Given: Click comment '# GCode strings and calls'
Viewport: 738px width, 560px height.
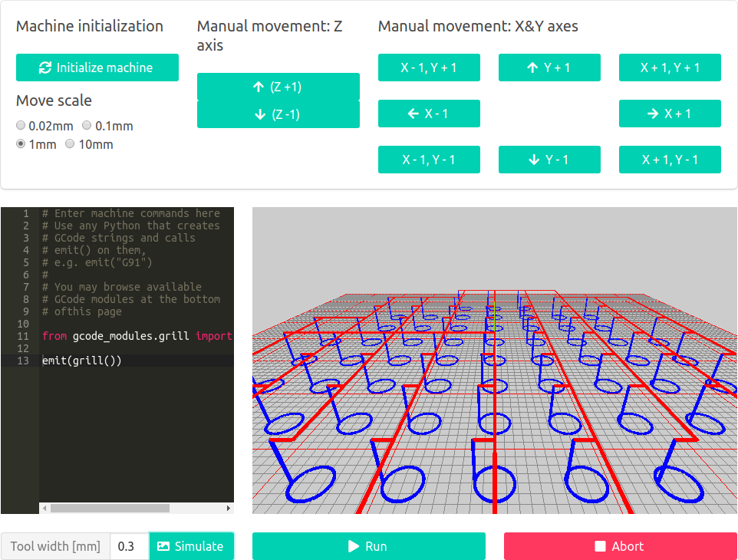Looking at the screenshot, I should [x=119, y=238].
